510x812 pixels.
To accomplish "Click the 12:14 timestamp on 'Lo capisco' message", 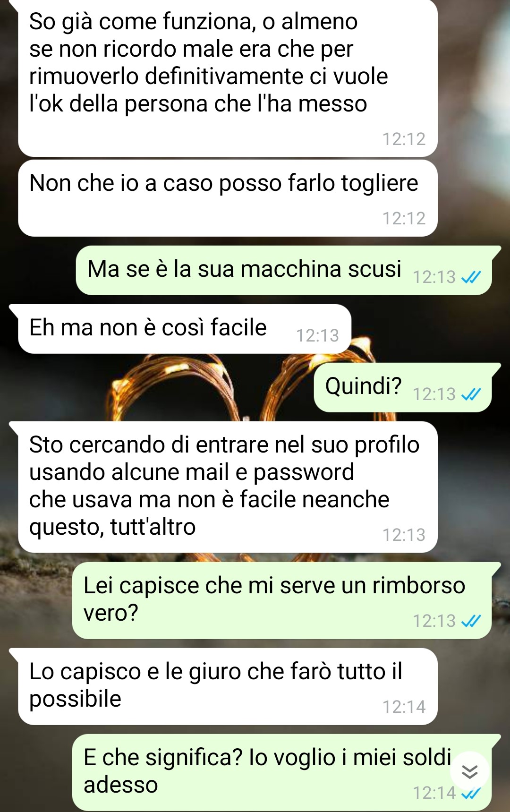I will point(404,707).
